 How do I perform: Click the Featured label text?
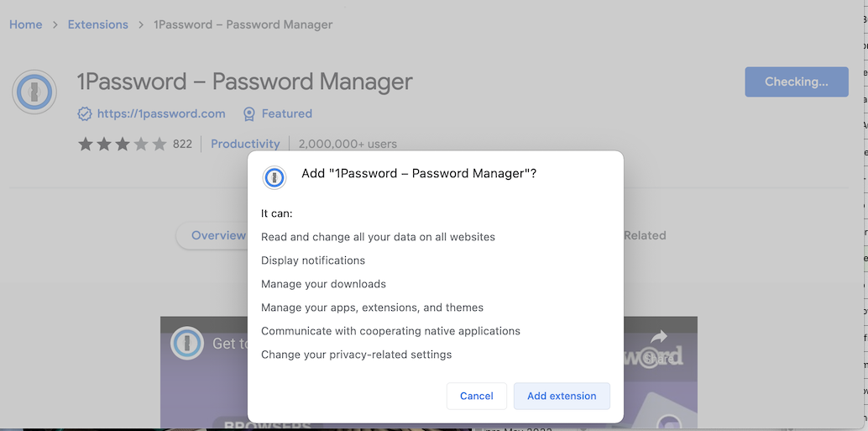(287, 114)
